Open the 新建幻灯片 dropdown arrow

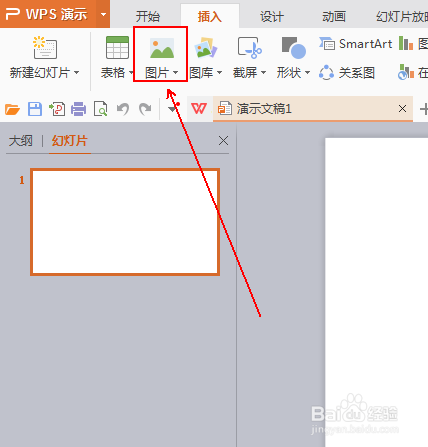point(77,72)
